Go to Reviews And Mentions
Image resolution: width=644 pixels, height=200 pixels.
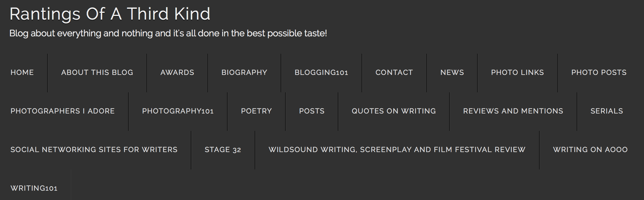(x=513, y=111)
